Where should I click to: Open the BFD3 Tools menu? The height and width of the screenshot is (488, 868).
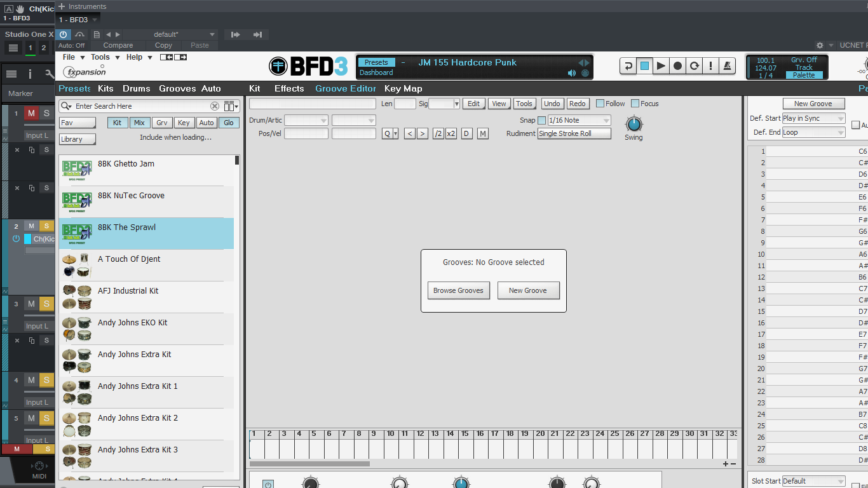(104, 57)
